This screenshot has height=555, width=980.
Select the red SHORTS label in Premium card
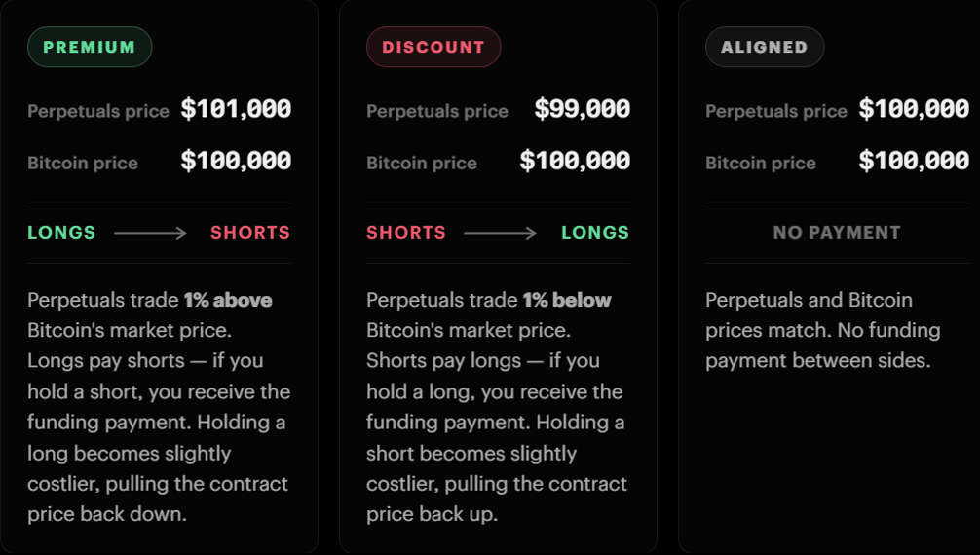point(250,233)
